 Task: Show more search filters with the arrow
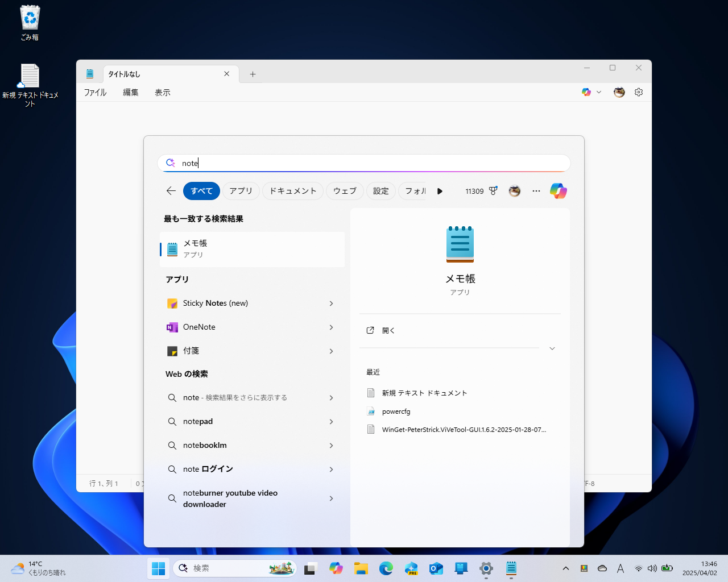pyautogui.click(x=440, y=191)
